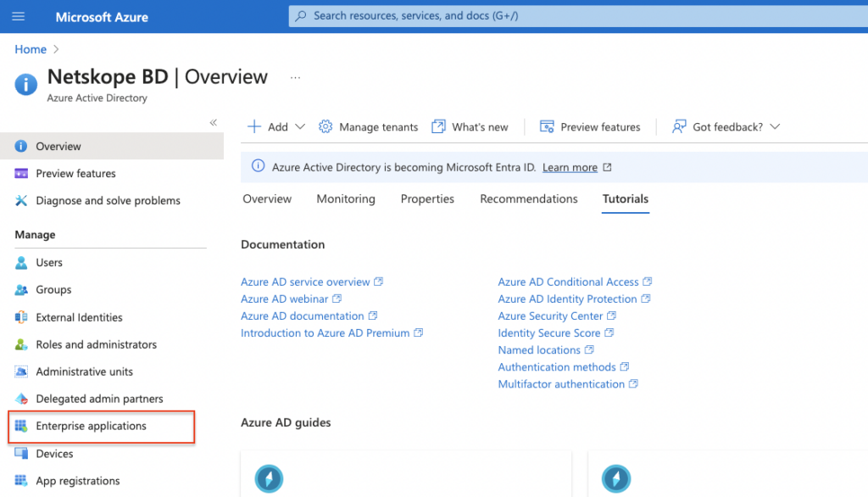Open Azure AD Conditional Access link
Viewport: 868px width, 497px height.
pyautogui.click(x=568, y=282)
